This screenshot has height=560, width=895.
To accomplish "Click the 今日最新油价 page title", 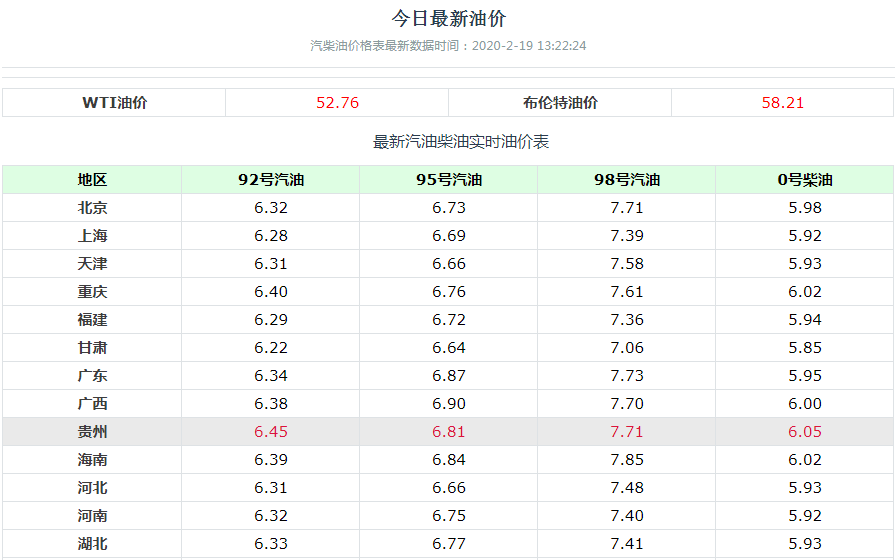I will click(448, 19).
